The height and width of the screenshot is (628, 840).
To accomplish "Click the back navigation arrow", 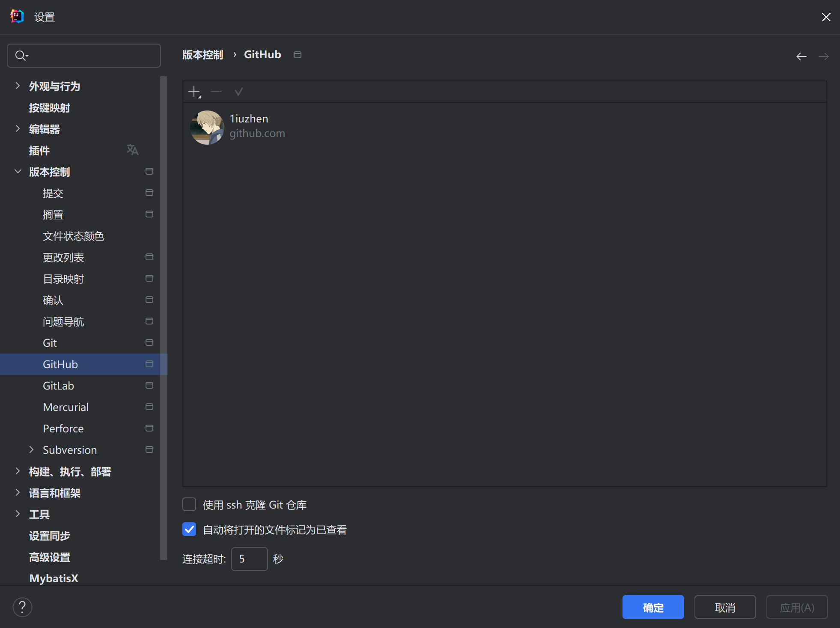I will [x=801, y=57].
